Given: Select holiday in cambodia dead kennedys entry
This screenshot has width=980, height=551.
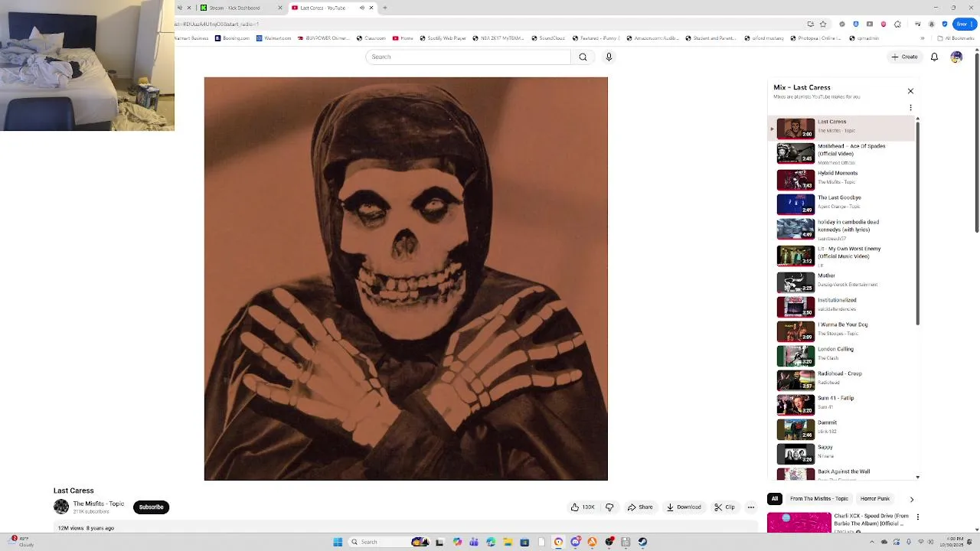Looking at the screenshot, I should point(842,229).
